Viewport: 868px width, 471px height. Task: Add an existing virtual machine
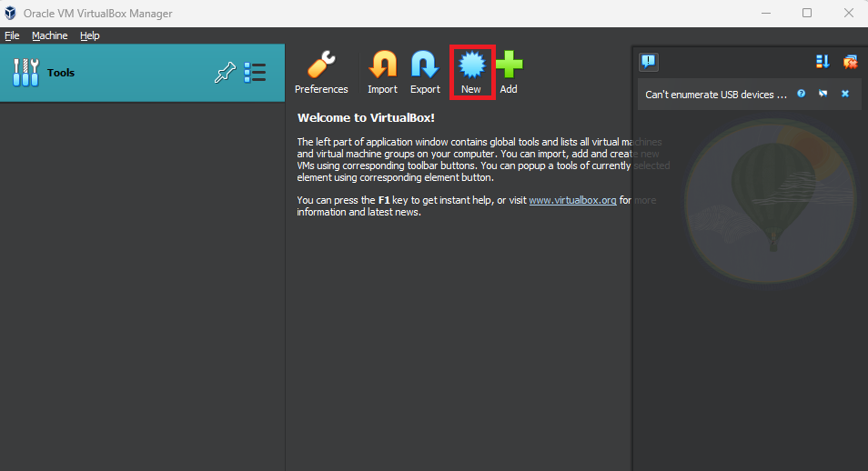coord(509,73)
